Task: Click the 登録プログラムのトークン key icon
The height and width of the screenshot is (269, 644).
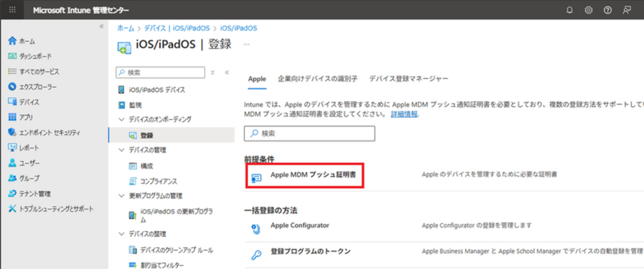Action: click(x=256, y=255)
